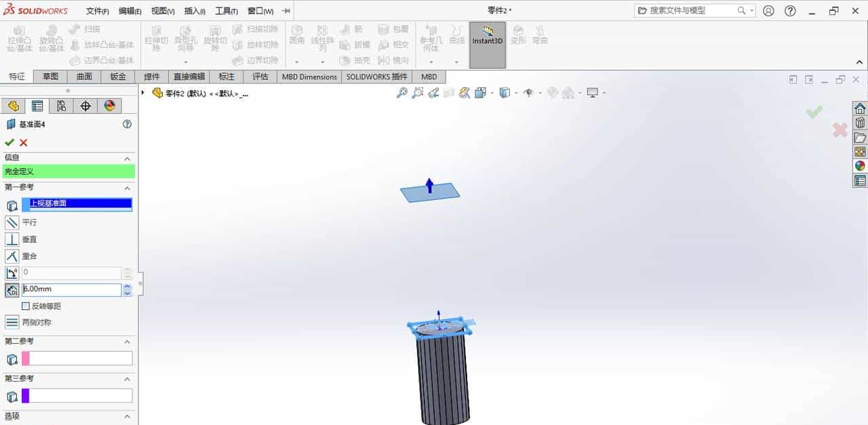Cancel plane creation with the red X
Viewport: 868px width, 425px height.
pyautogui.click(x=22, y=142)
